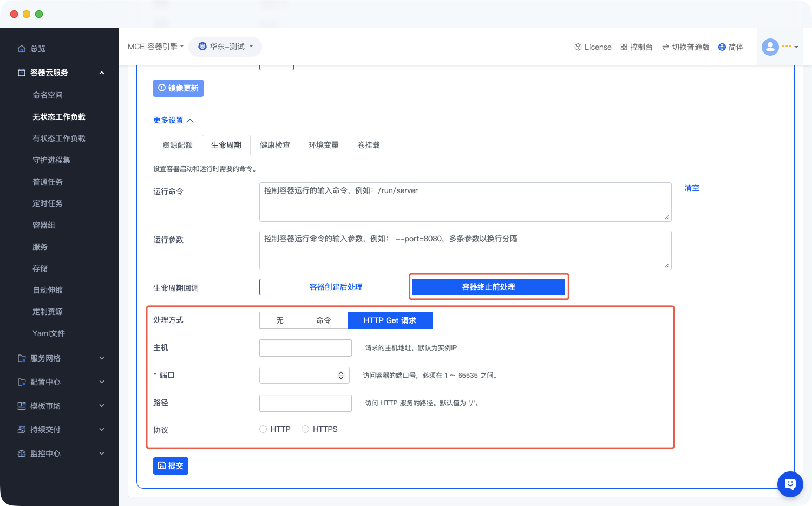This screenshot has width=812, height=506.
Task: Click the 提交 submit button
Action: point(171,466)
